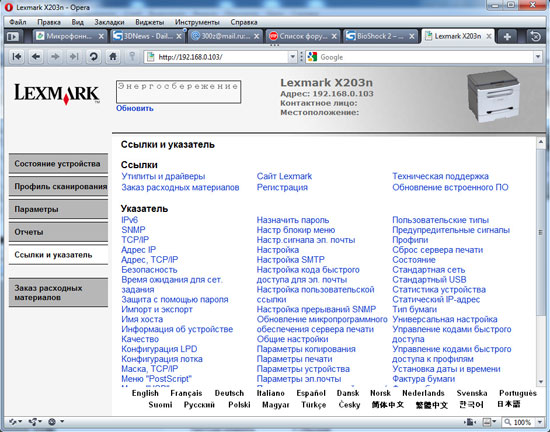This screenshot has height=432, width=550.
Task: Open Сайт Lexmark link
Action: pos(284,176)
